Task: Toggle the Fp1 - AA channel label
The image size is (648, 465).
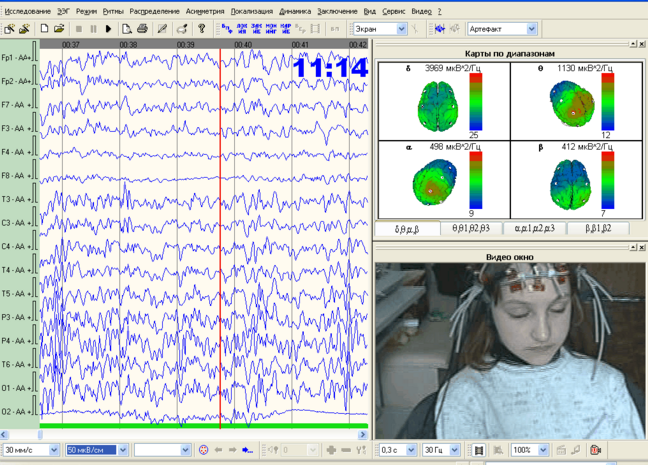Action: point(16,58)
